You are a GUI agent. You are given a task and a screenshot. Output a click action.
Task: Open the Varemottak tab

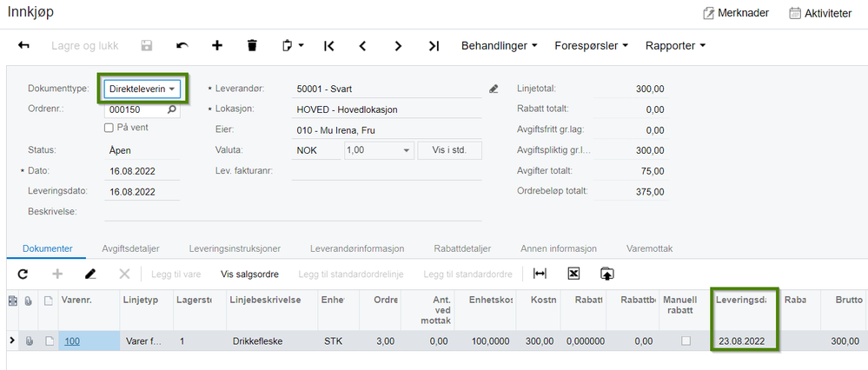tap(649, 249)
